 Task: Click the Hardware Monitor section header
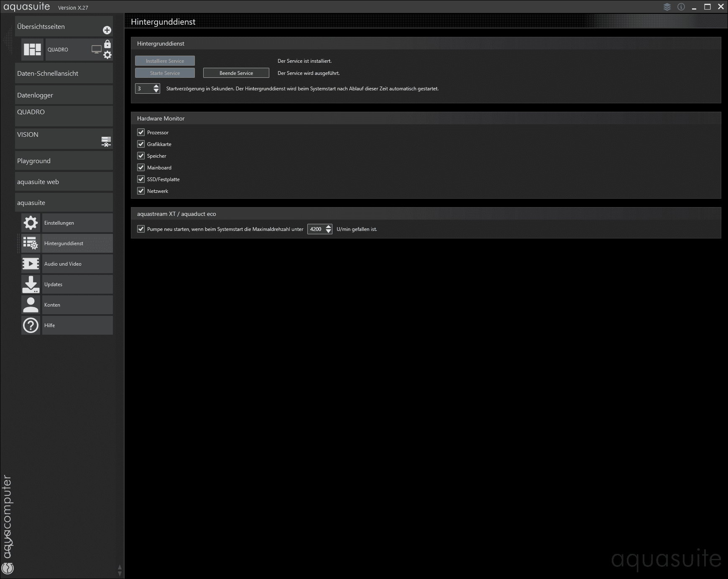point(426,118)
